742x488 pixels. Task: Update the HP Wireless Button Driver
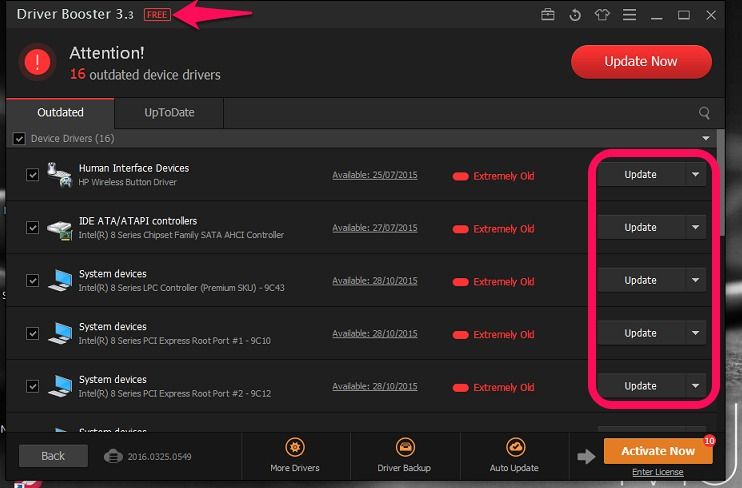coord(640,175)
